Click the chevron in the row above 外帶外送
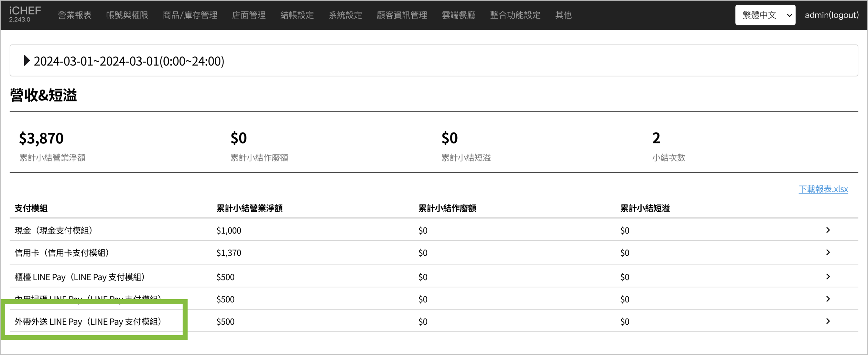Screen dimensions: 868x355 [x=828, y=299]
